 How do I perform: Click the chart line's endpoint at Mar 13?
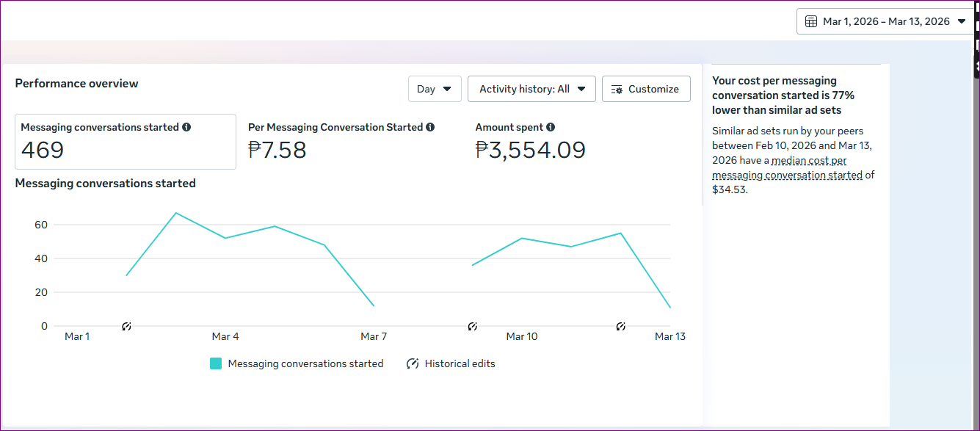pyautogui.click(x=669, y=307)
